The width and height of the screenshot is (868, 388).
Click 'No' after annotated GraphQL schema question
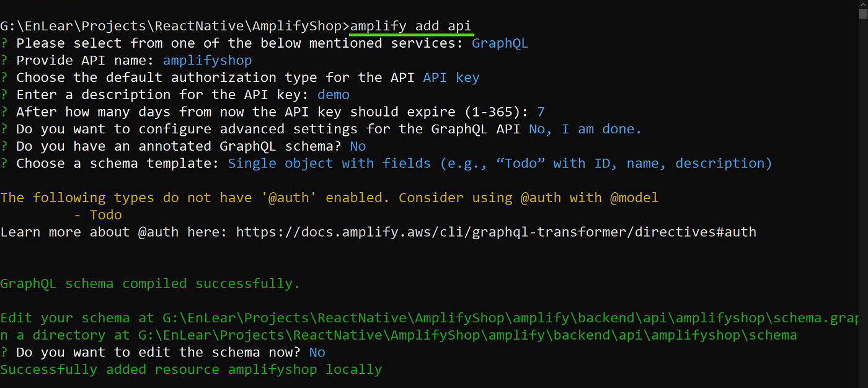click(358, 146)
